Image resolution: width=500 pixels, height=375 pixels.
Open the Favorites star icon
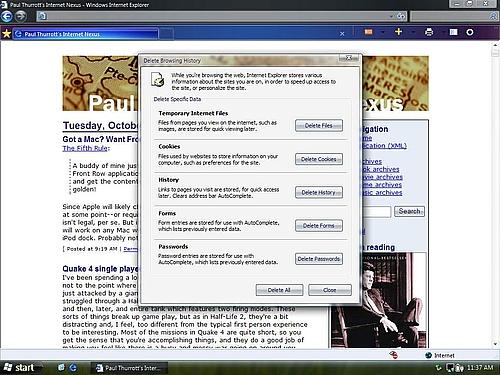tap(6, 33)
